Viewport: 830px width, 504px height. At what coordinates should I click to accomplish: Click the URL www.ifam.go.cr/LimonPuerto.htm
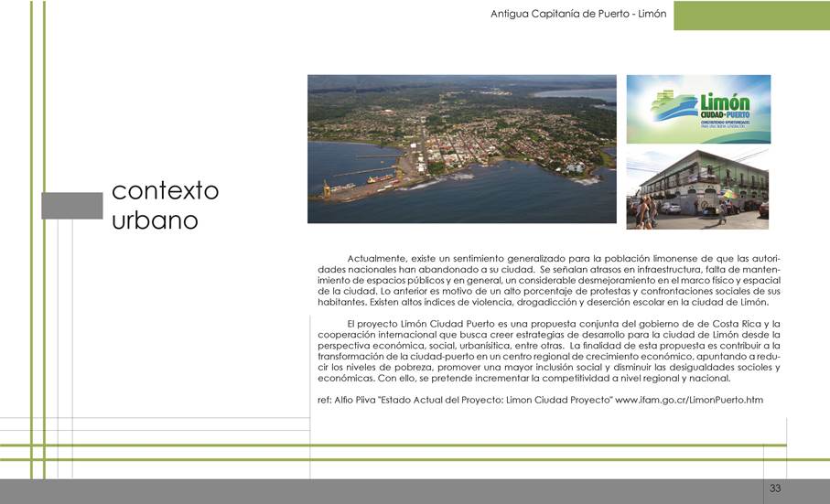(x=689, y=400)
